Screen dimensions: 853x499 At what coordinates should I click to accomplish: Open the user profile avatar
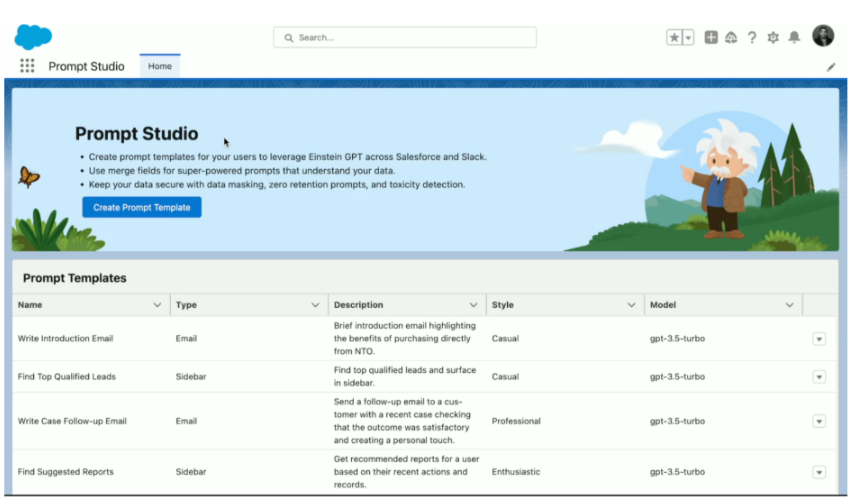(823, 36)
